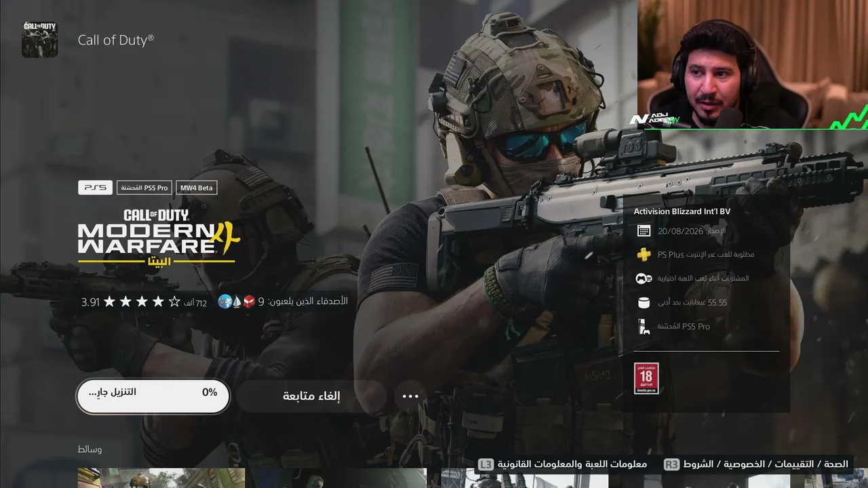Click the الأصدقاء الذين يلعبون: 9 friends text
Image resolution: width=868 pixels, height=488 pixels.
click(302, 301)
